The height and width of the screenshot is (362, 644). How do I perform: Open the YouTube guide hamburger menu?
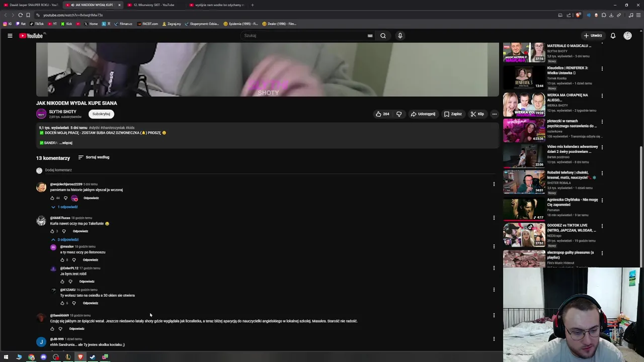(10, 36)
